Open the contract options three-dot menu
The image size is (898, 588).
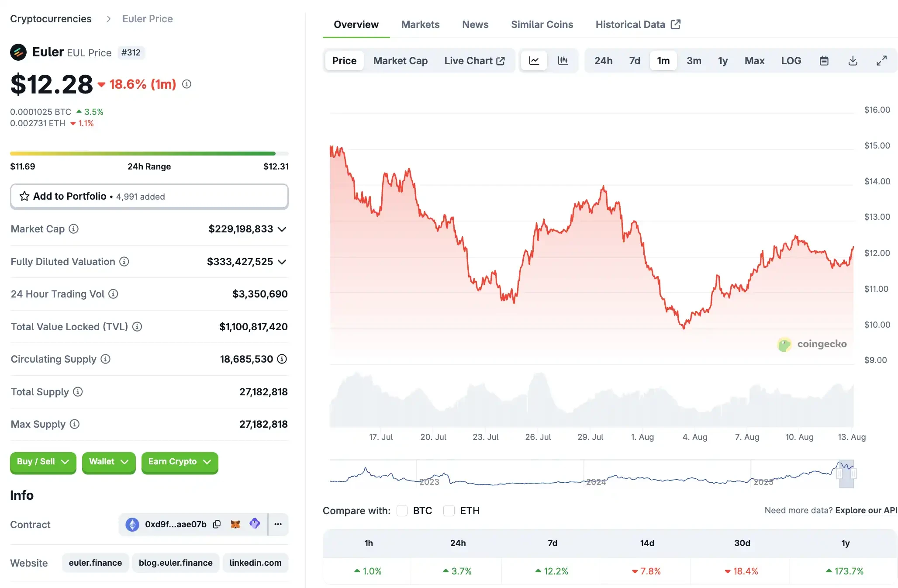coord(278,524)
